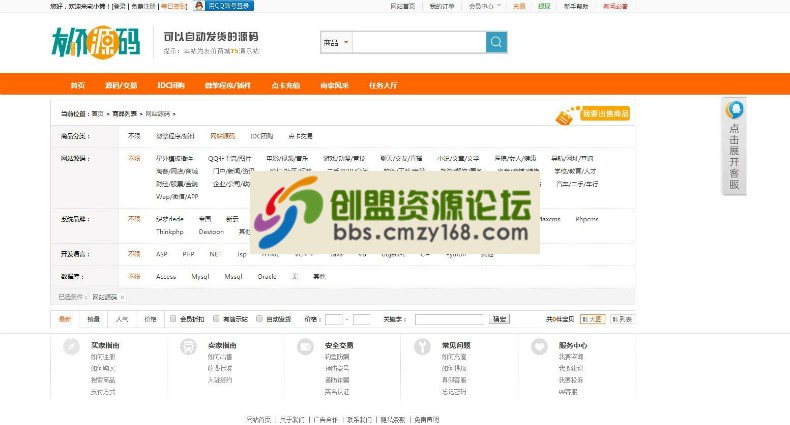Screen dimensions: 790x425
Task: Expand the 会员中心 dropdown in top bar
Action: pos(485,7)
